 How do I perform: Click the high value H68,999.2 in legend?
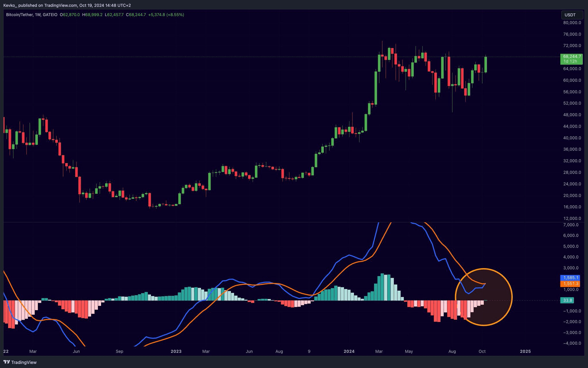tap(92, 15)
